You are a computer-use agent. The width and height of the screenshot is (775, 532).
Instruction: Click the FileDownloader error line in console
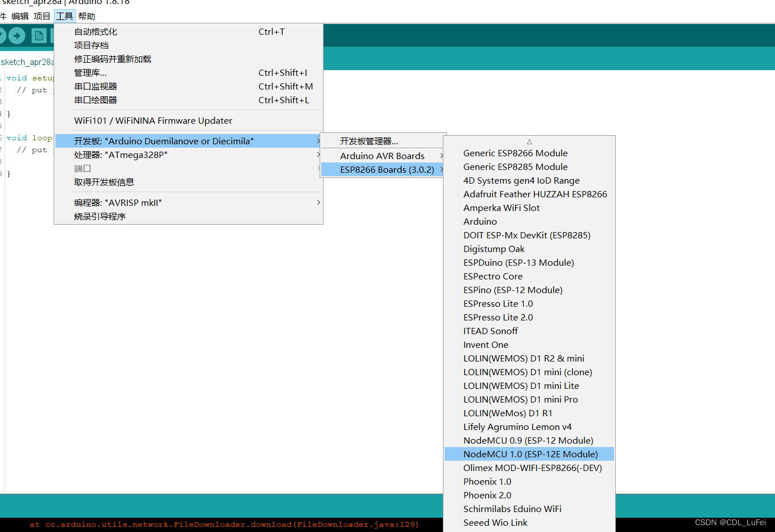pyautogui.click(x=224, y=525)
